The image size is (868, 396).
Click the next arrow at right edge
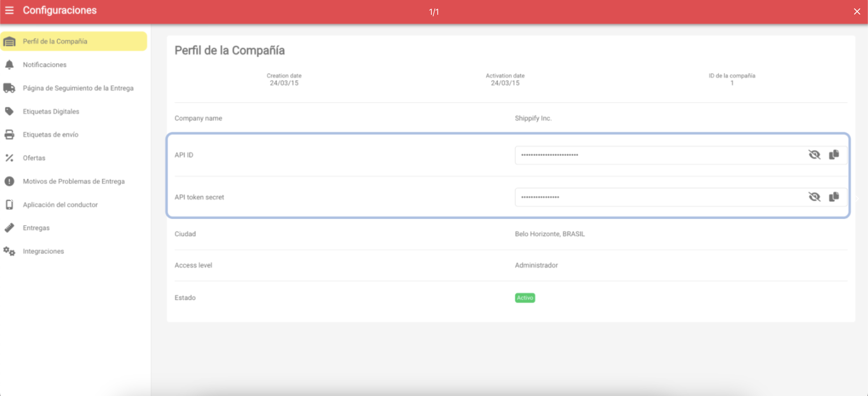point(857,199)
